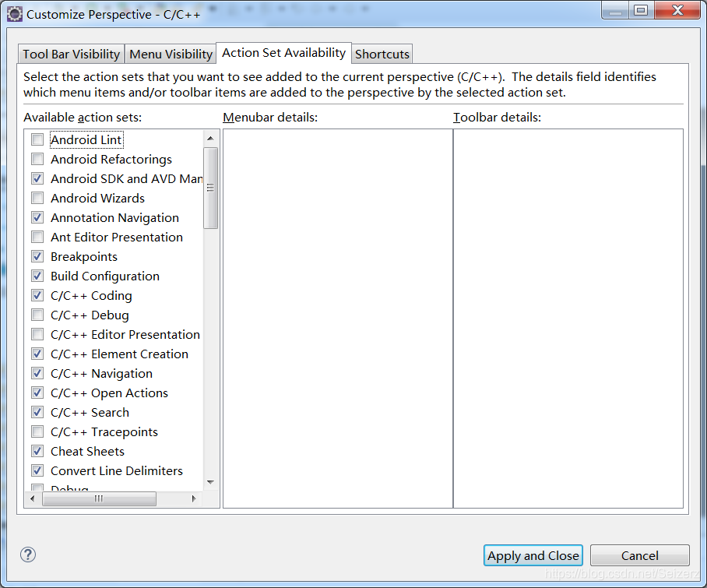Uncheck the Build Configuration checkbox
The image size is (707, 588).
pyautogui.click(x=37, y=276)
